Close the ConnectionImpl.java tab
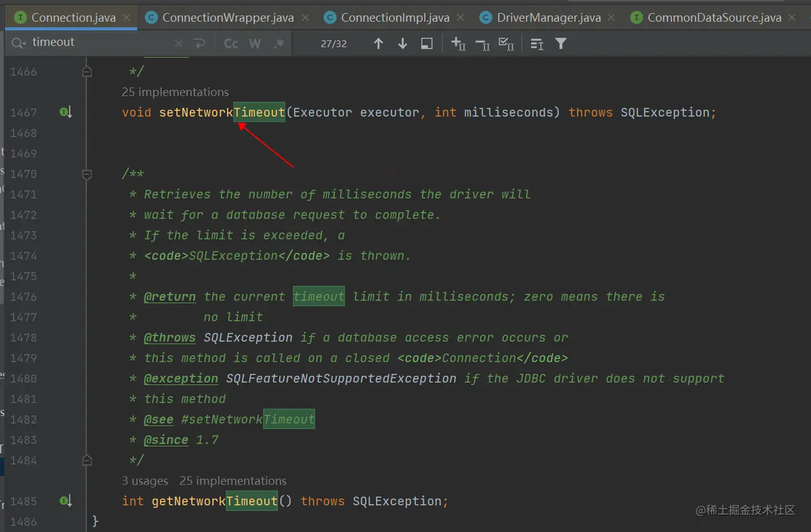 [460, 17]
